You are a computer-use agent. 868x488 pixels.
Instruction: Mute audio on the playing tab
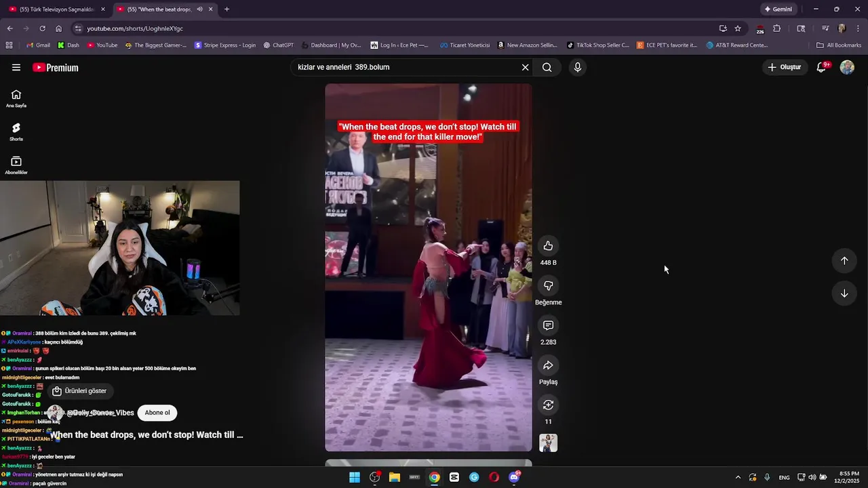(x=199, y=9)
